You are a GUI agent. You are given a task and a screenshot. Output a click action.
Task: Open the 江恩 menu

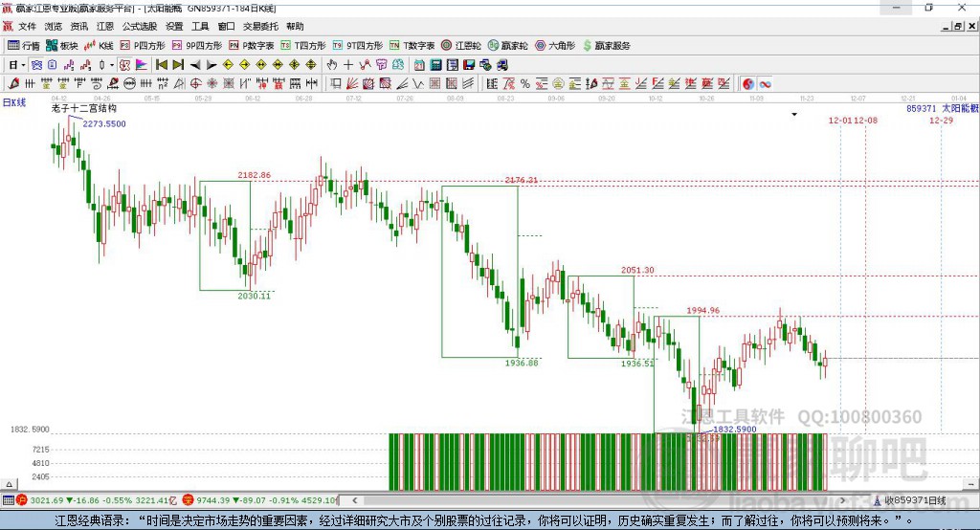pos(105,26)
